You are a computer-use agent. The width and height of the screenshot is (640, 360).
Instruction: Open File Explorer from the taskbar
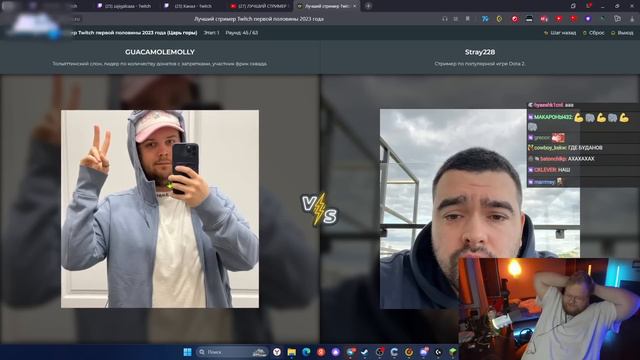[291, 352]
